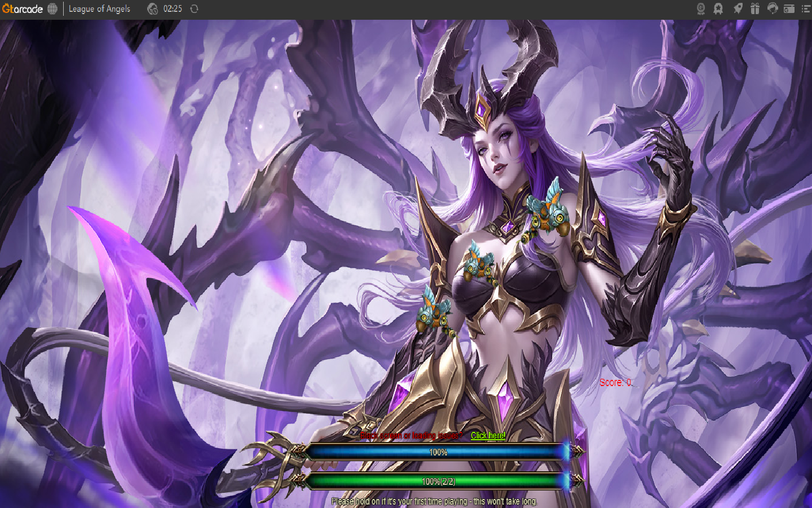812x508 pixels.
Task: Expand the list menu icon
Action: click(806, 9)
